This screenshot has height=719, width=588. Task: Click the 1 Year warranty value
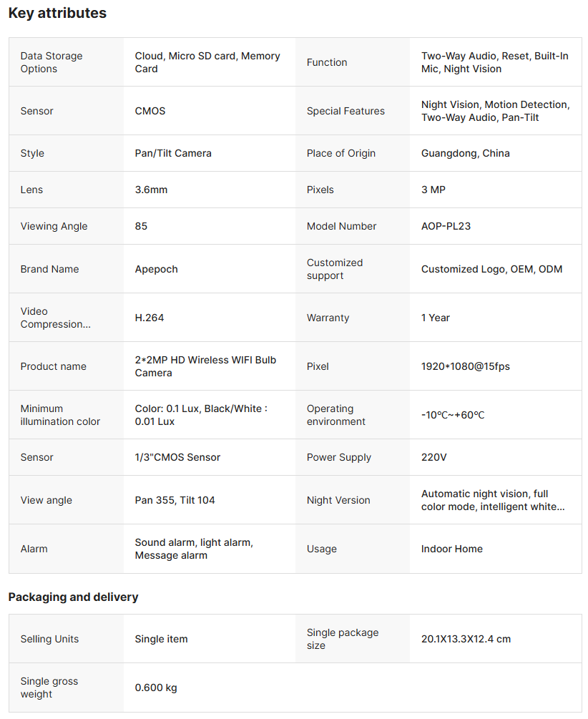coord(436,318)
